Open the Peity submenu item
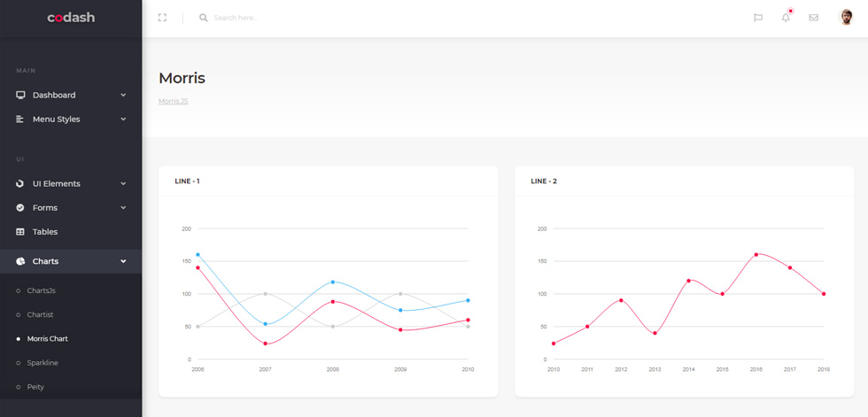The image size is (868, 417). [x=35, y=387]
